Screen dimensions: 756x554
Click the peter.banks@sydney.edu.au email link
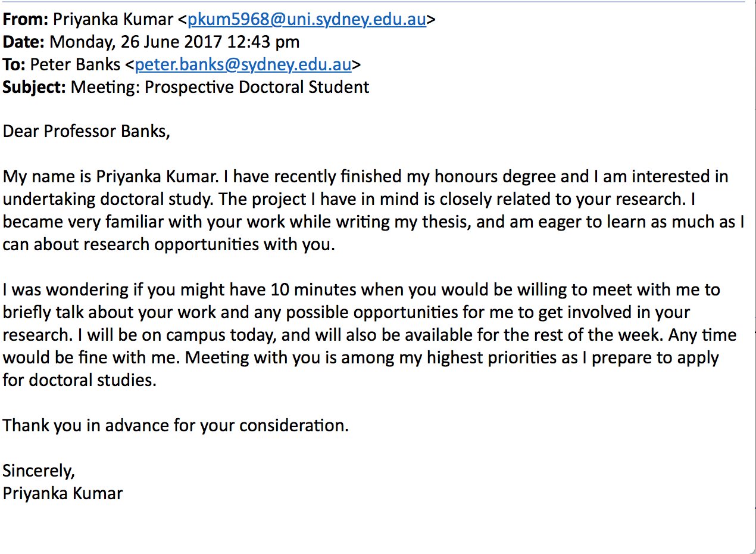(244, 64)
